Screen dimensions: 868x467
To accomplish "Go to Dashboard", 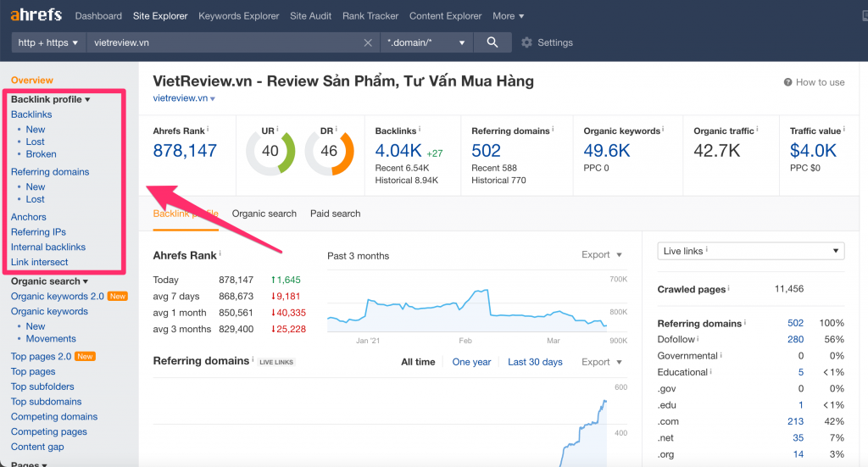I will point(98,16).
